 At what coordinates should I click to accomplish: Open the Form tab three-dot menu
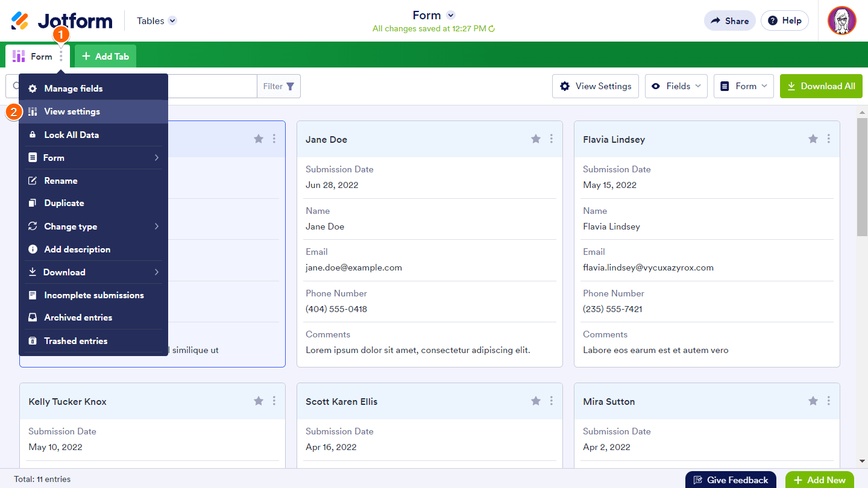coord(61,57)
